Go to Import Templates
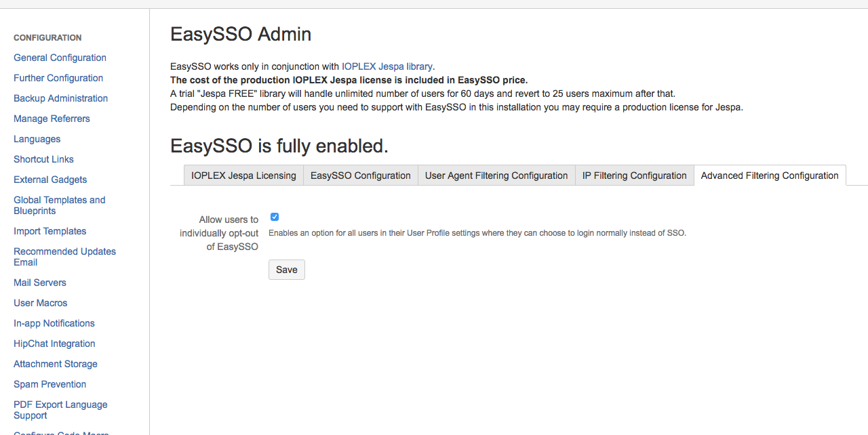 pos(50,231)
